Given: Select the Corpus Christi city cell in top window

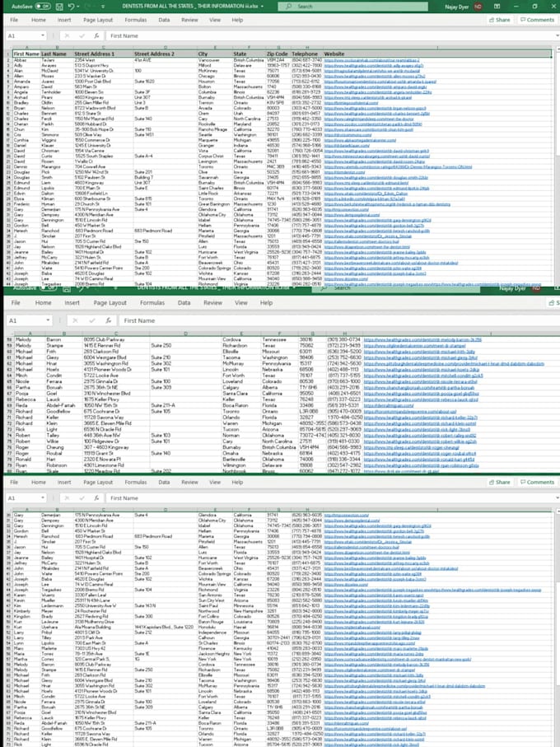Looking at the screenshot, I should click(x=215, y=156).
